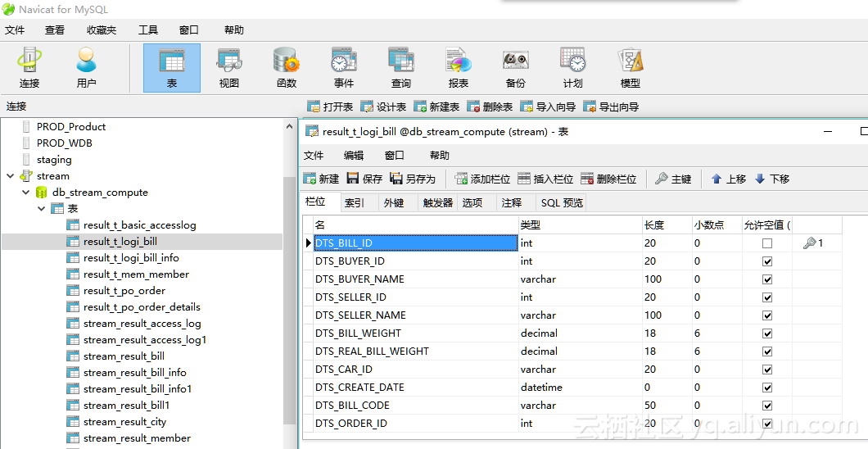
Task: Select stream_result_city table in tree
Action: tap(124, 422)
